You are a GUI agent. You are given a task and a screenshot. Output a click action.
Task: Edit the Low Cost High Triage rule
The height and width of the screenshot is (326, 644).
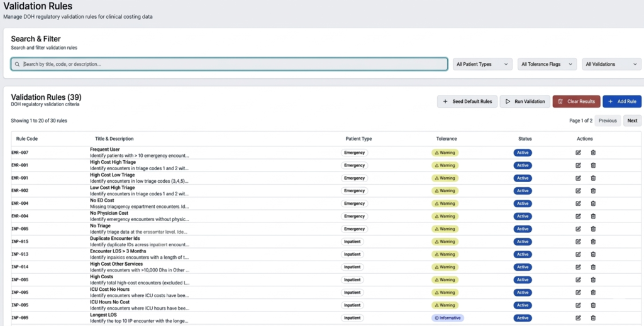(579, 191)
